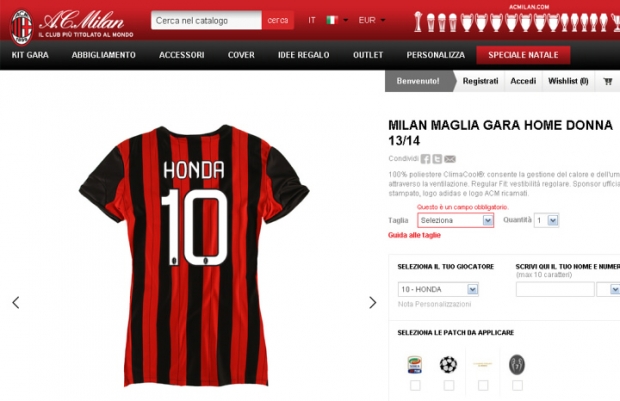Open the shopping cart icon
Image resolution: width=620 pixels, height=401 pixels.
tap(608, 81)
